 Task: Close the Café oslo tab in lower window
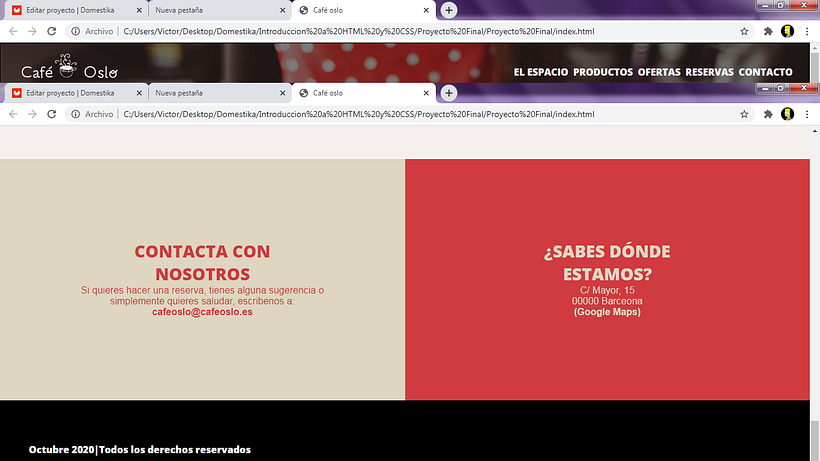427,93
